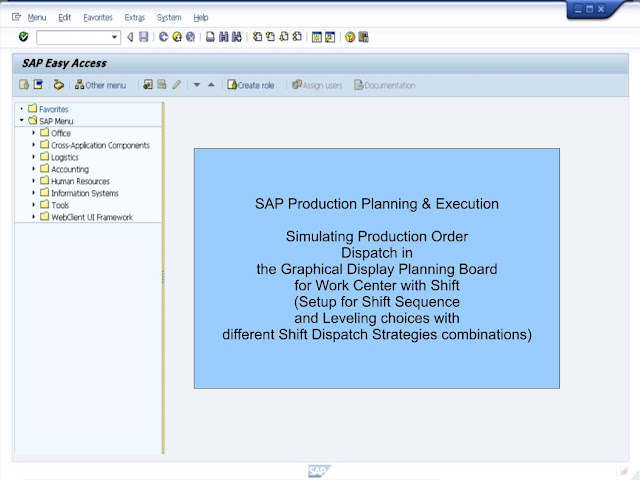Click the Other menu button

tap(100, 85)
